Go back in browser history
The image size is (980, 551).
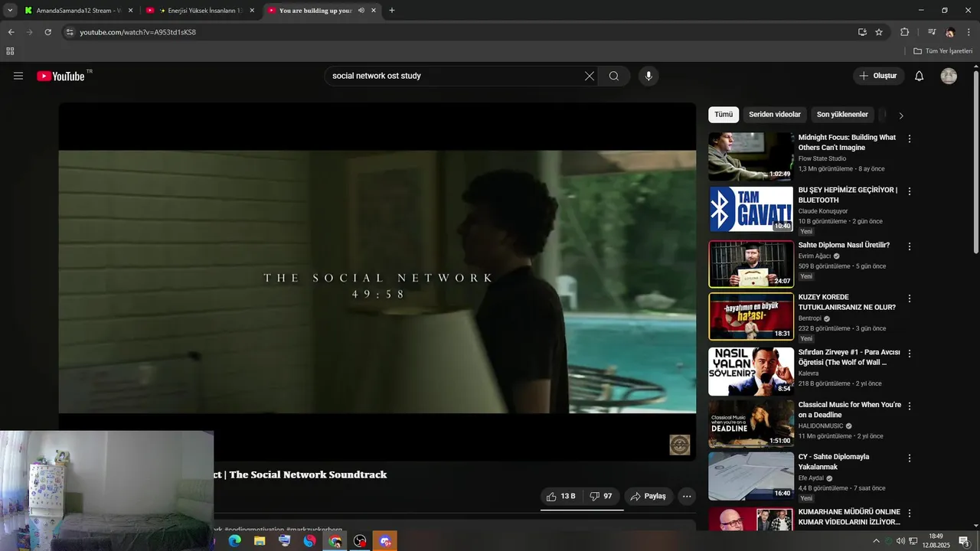[11, 32]
